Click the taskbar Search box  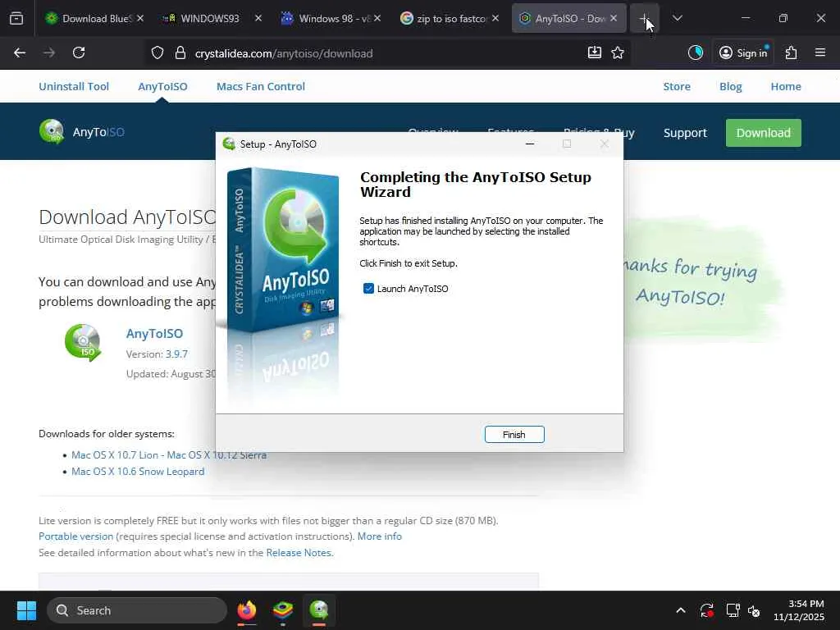pos(137,610)
